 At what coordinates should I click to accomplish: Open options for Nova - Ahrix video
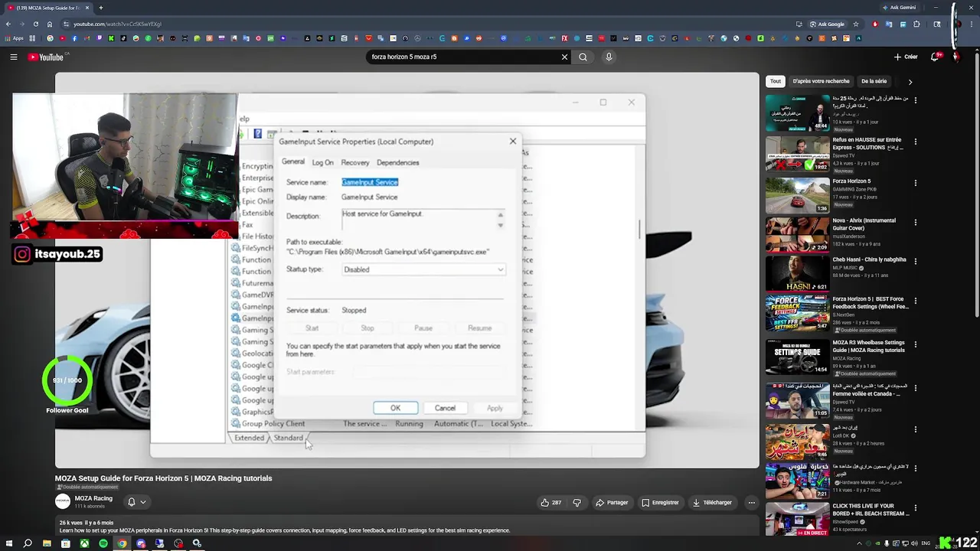[x=915, y=223]
